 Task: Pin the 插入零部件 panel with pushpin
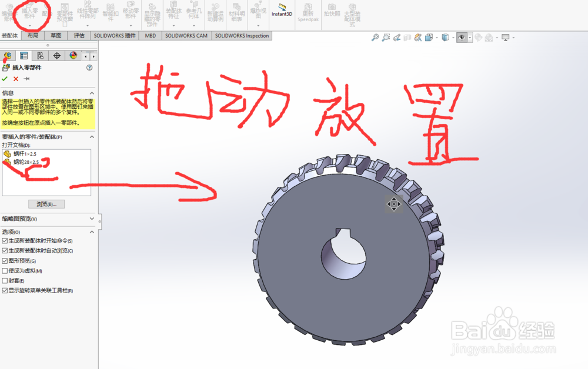pos(26,79)
